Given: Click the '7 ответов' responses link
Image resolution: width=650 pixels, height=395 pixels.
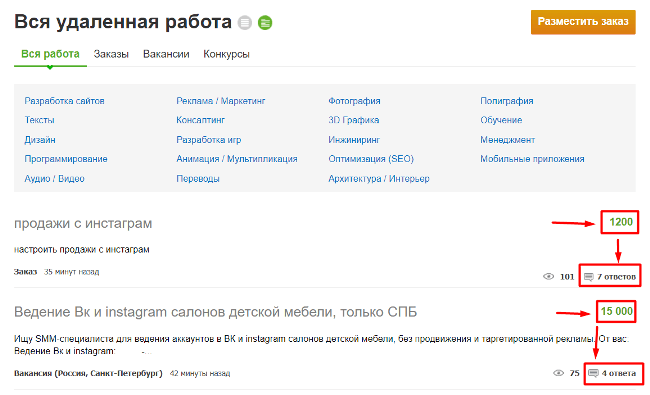Looking at the screenshot, I should coord(616,277).
